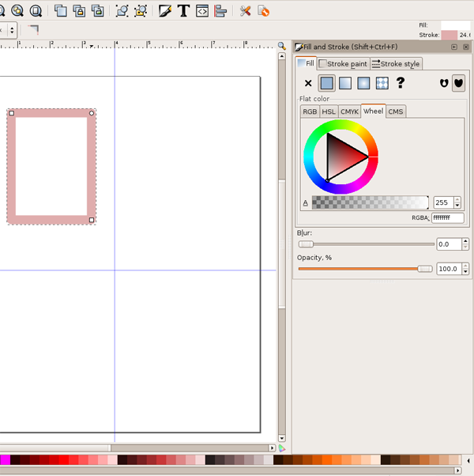Select the unknown paint question-mark button
The image size is (474, 476).
pyautogui.click(x=401, y=83)
